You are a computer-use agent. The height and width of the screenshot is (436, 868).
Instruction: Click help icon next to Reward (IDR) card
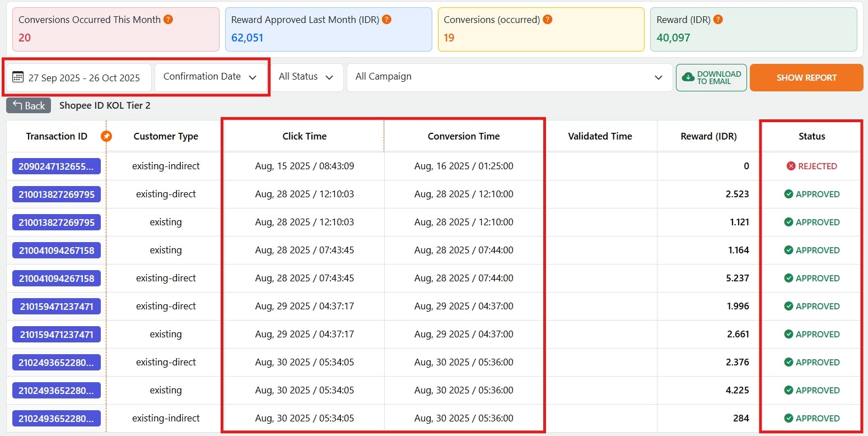[718, 19]
